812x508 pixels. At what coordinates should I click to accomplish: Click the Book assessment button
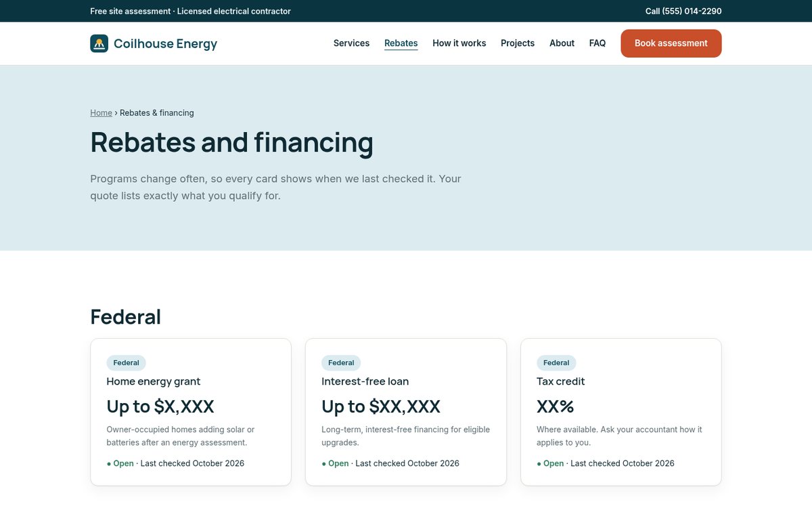tap(671, 43)
